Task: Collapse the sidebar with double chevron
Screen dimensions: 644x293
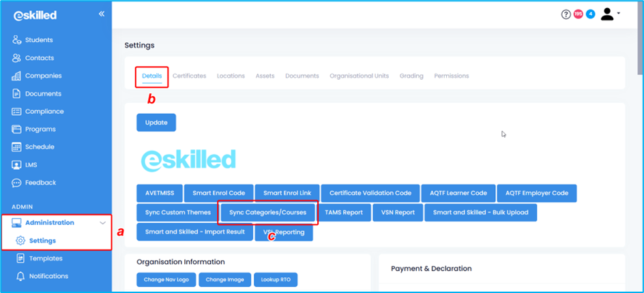Action: click(x=102, y=14)
